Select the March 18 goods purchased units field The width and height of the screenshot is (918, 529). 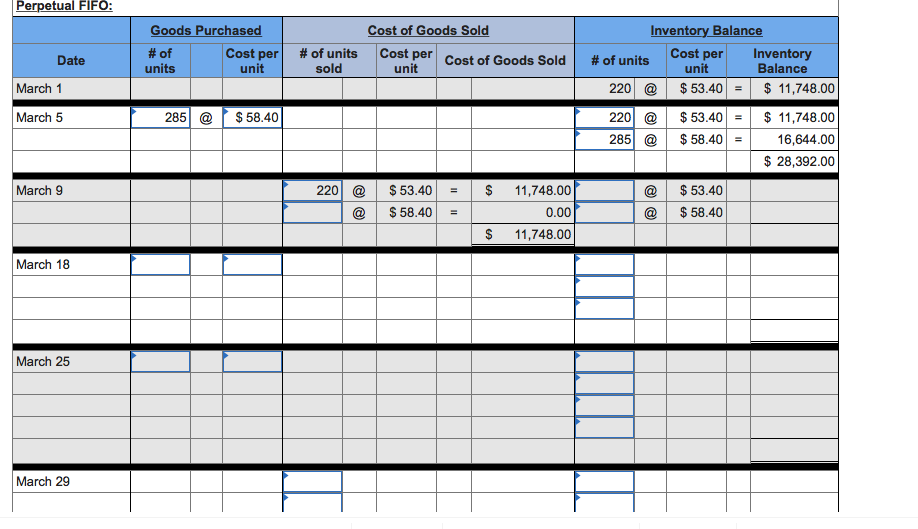coord(160,264)
